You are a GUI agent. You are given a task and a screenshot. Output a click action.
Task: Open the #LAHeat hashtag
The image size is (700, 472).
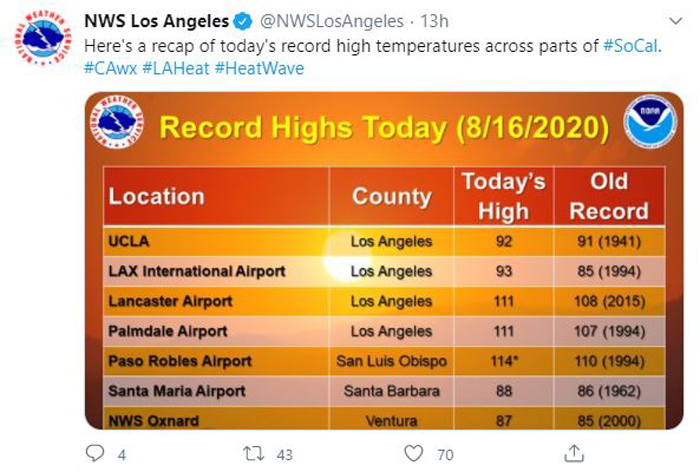(176, 68)
